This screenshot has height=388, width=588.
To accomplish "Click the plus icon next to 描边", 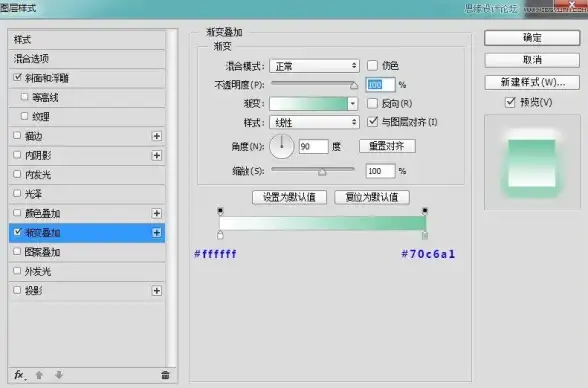I will point(157,136).
